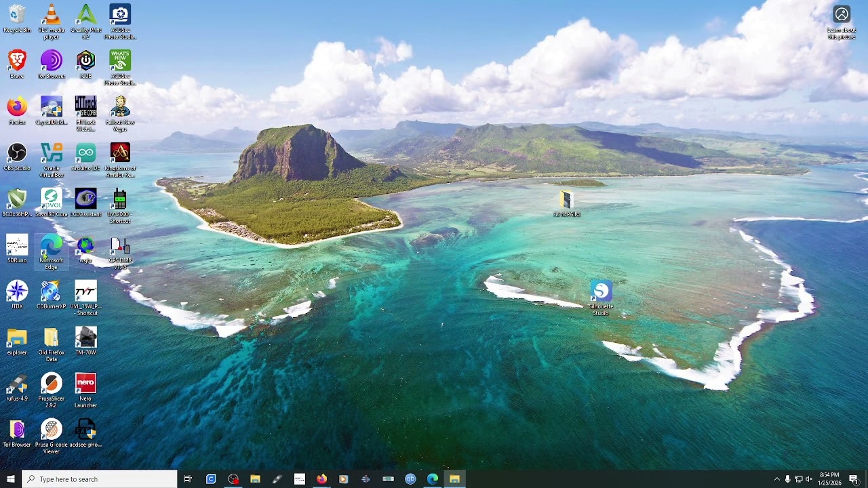868x488 pixels.
Task: Select the Fallout New Vegas shortcut
Action: [x=120, y=114]
